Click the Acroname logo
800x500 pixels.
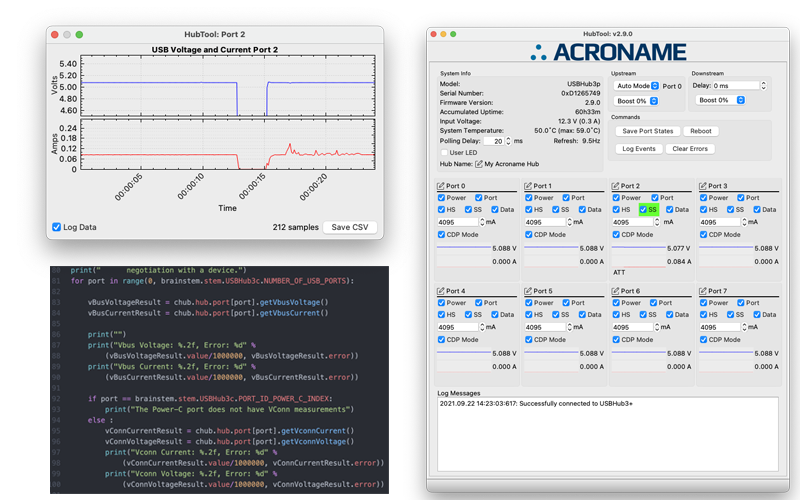click(x=608, y=52)
